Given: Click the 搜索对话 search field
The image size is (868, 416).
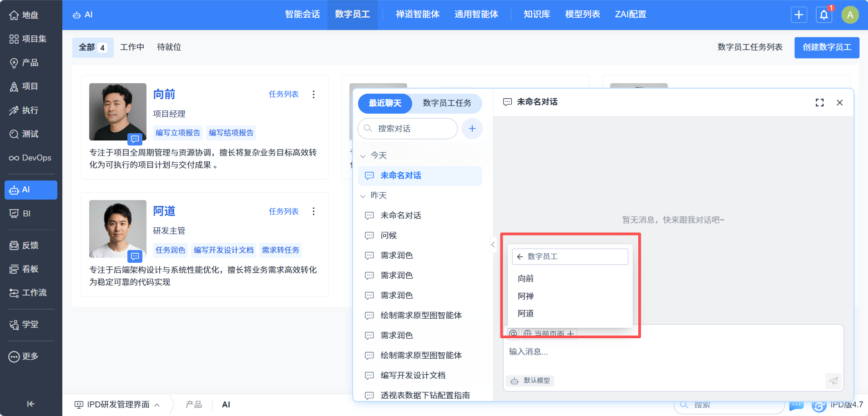Looking at the screenshot, I should pos(412,129).
